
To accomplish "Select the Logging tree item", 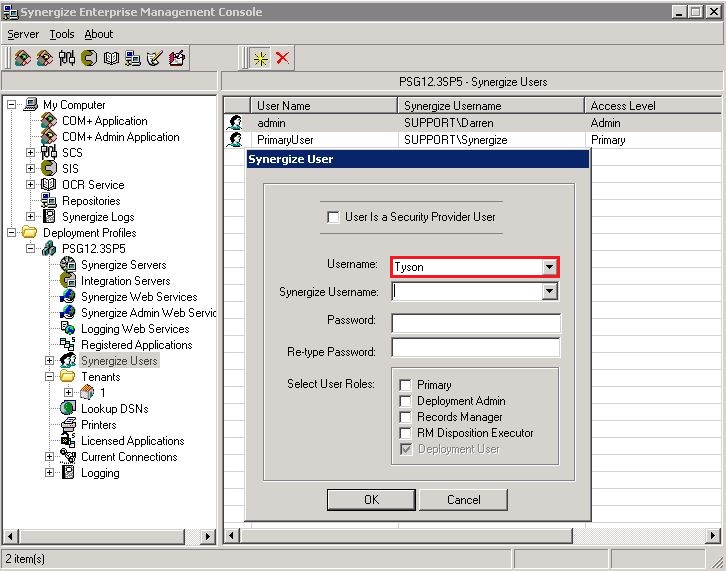I will point(100,473).
